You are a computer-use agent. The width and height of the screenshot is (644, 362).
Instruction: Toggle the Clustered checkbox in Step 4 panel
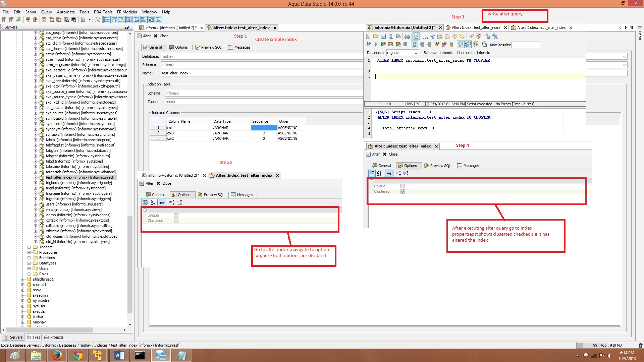click(x=402, y=191)
